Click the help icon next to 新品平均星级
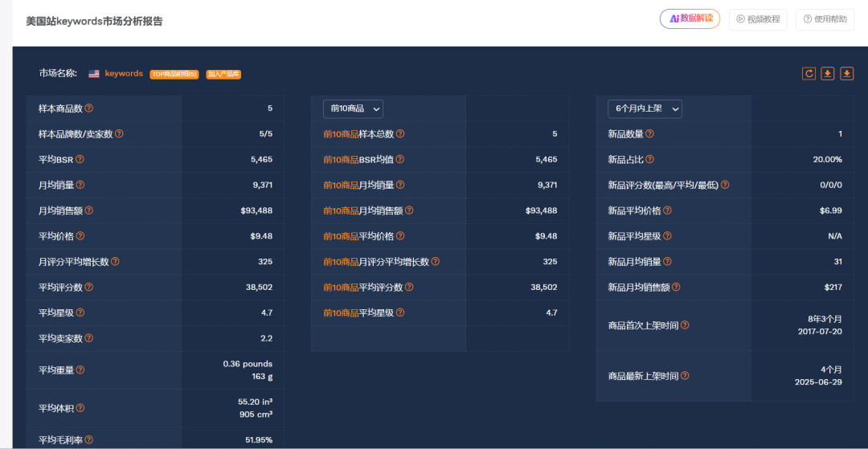Image resolution: width=868 pixels, height=449 pixels. click(667, 235)
